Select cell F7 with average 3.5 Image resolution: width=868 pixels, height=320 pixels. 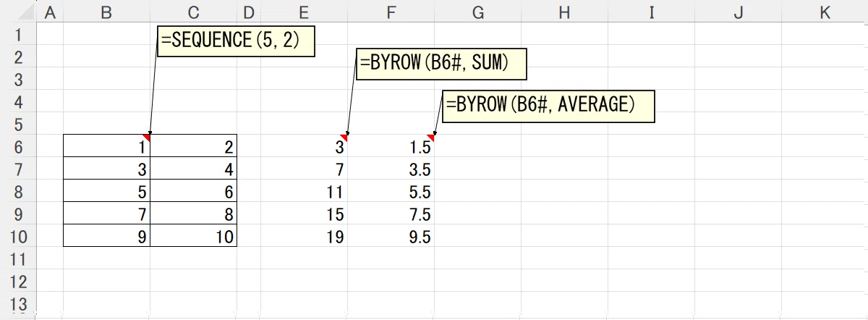pos(391,169)
